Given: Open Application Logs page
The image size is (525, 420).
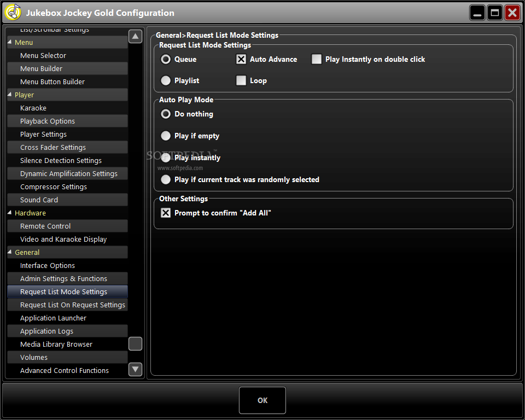Looking at the screenshot, I should (x=67, y=331).
